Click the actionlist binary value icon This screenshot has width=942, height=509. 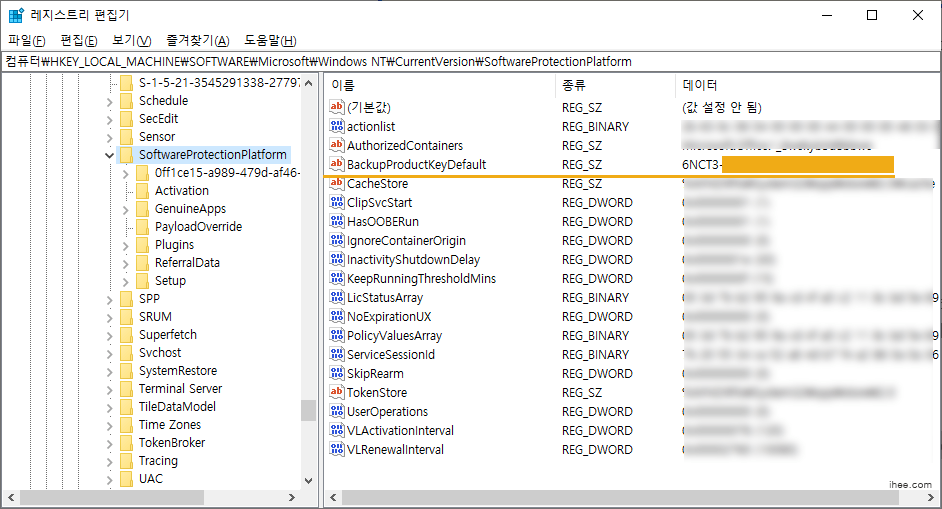336,126
